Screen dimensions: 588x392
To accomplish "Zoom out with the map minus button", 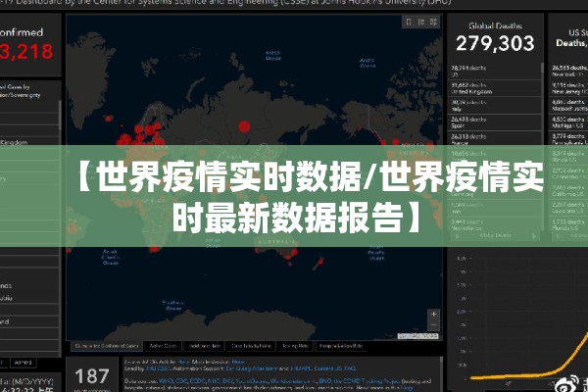I will [433, 324].
